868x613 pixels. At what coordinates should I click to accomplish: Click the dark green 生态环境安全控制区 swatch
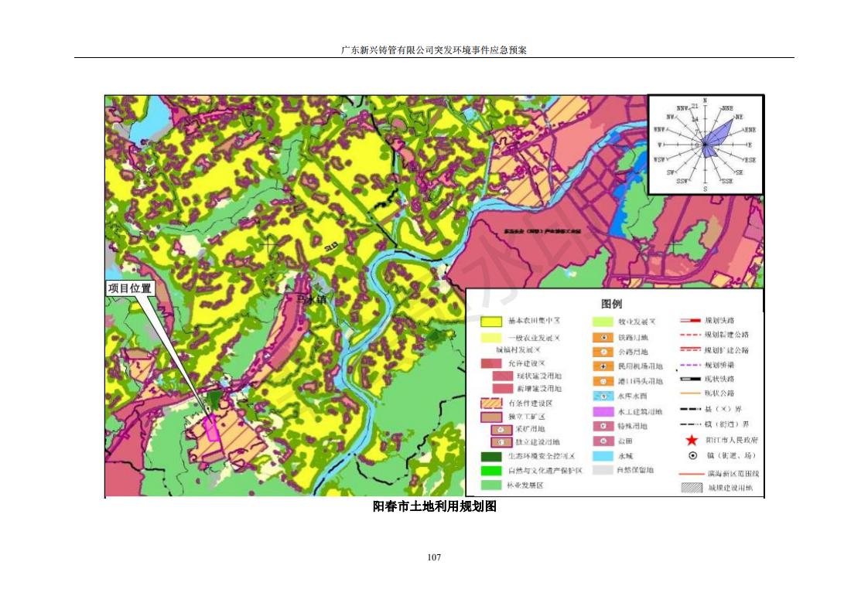click(492, 456)
